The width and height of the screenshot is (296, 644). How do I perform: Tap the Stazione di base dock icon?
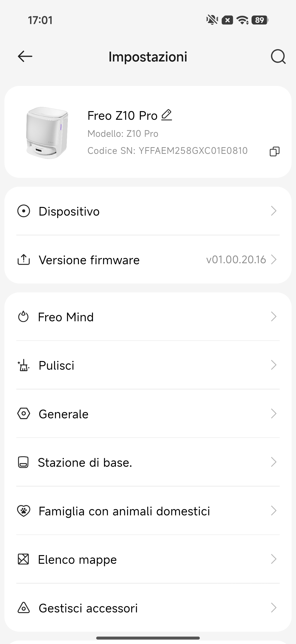(23, 462)
